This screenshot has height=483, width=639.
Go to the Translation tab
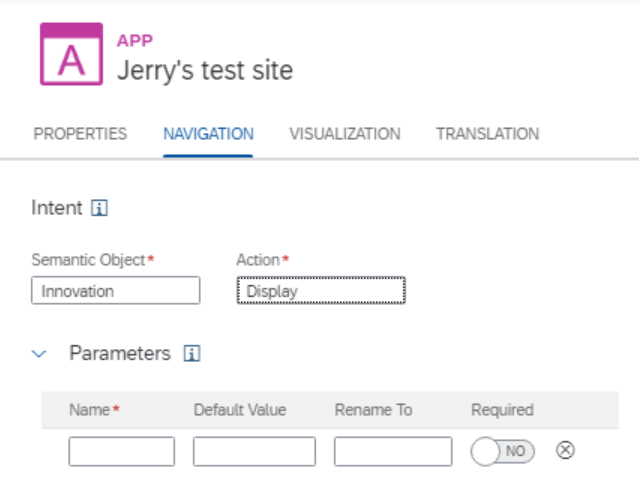pyautogui.click(x=487, y=134)
